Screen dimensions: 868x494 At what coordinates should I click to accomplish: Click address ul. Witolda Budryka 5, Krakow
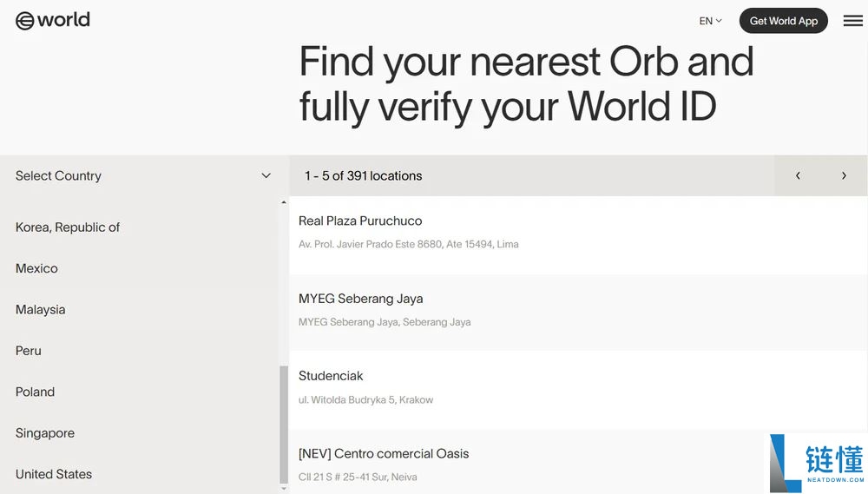366,400
